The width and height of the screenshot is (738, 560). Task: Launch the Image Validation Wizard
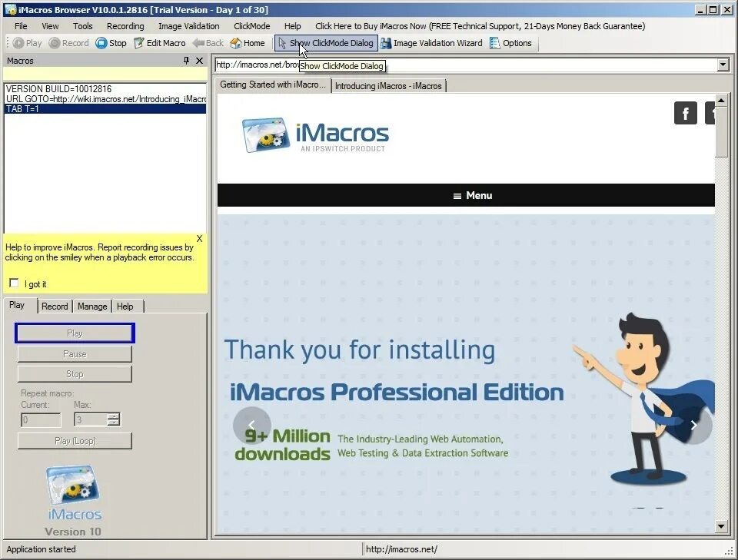tap(431, 43)
